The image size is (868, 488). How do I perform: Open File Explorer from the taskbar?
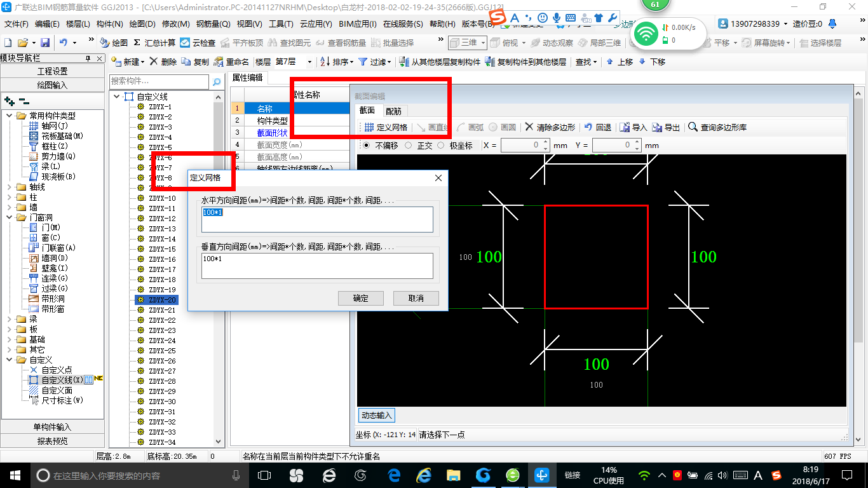453,475
